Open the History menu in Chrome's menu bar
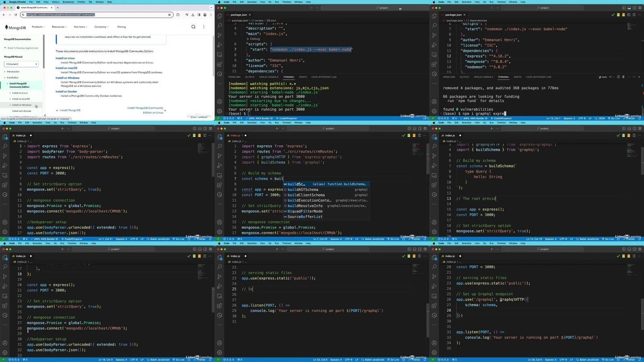 (56, 2)
